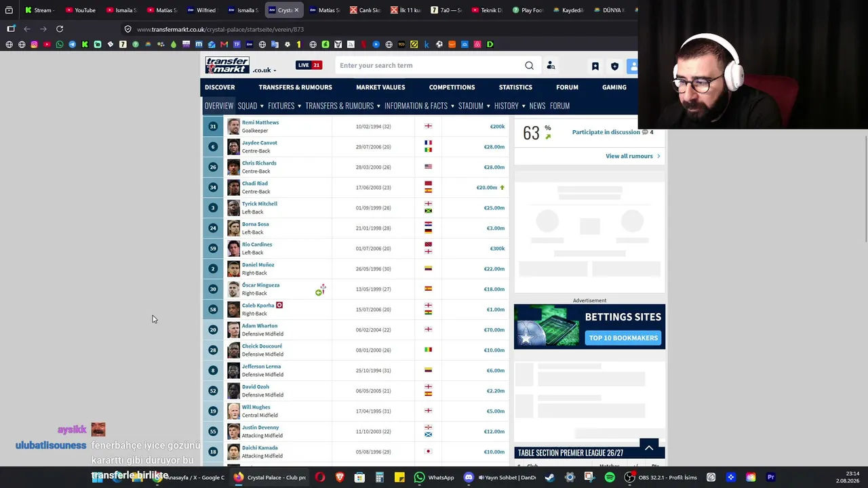Open the COMPETITIONS main menu
Image resolution: width=868 pixels, height=488 pixels.
[452, 87]
